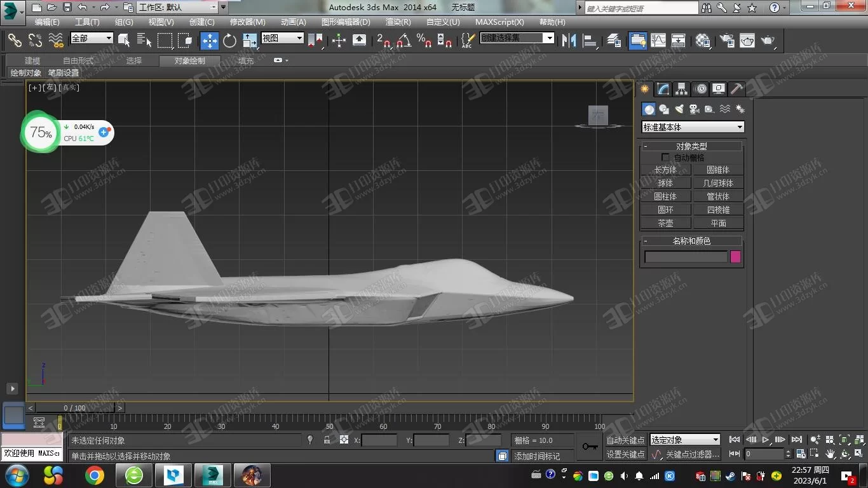
Task: Open the Material Editor icon
Action: tap(703, 40)
